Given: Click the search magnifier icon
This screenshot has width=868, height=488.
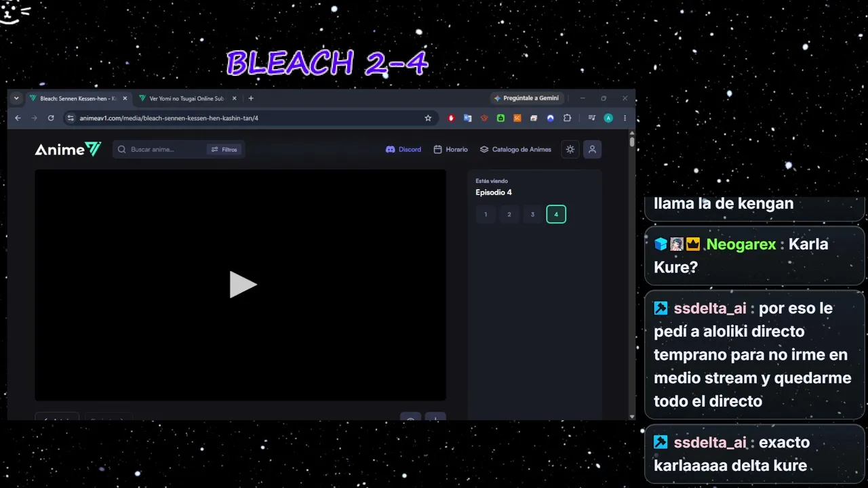Looking at the screenshot, I should (x=122, y=149).
